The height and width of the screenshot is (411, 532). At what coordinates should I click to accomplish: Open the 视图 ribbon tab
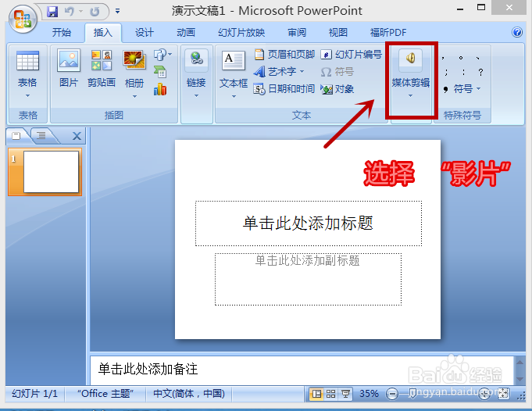(x=338, y=33)
